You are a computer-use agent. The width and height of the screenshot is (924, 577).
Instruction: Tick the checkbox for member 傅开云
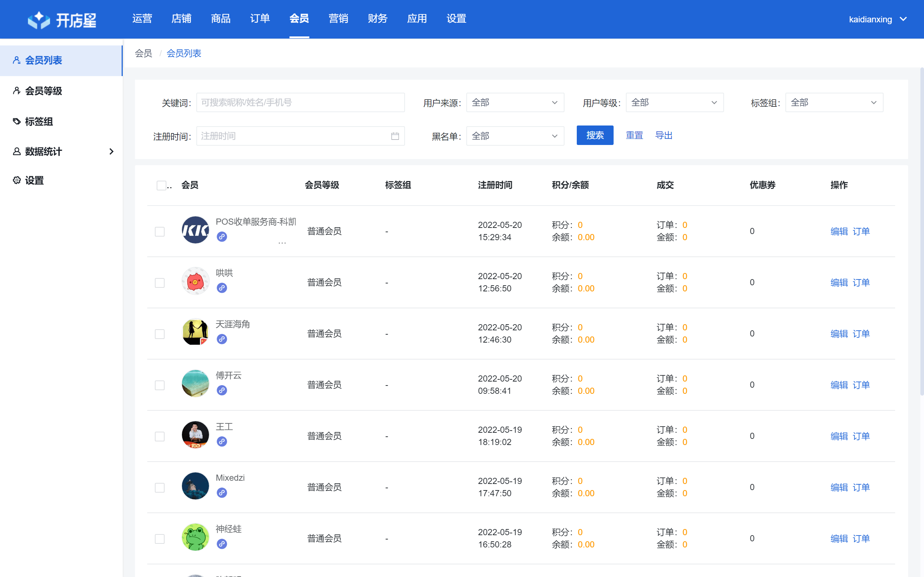tap(160, 385)
